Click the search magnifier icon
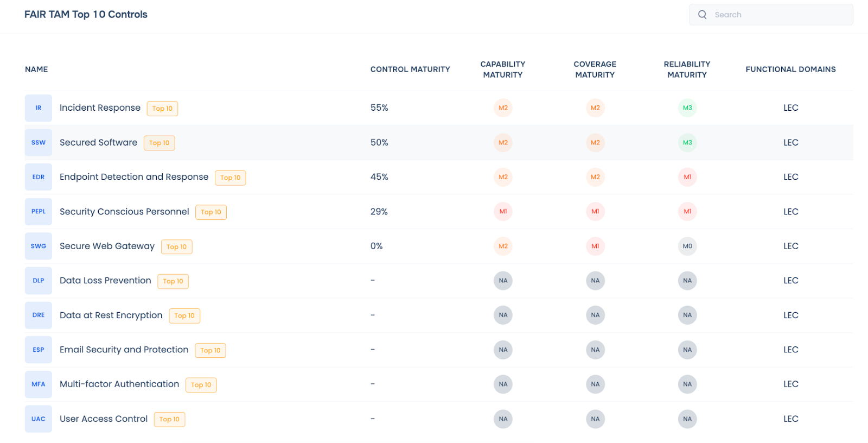The height and width of the screenshot is (443, 868). click(x=702, y=15)
